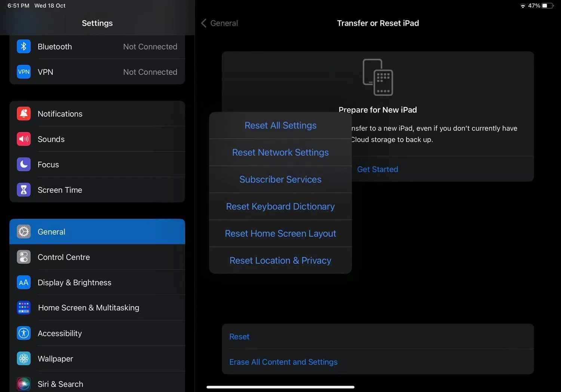The width and height of the screenshot is (561, 392).
Task: Tap the Control Centre toggles icon
Action: (x=24, y=257)
